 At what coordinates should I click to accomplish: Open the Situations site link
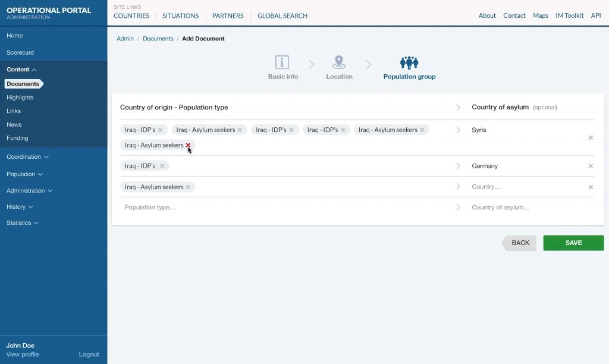tap(180, 16)
